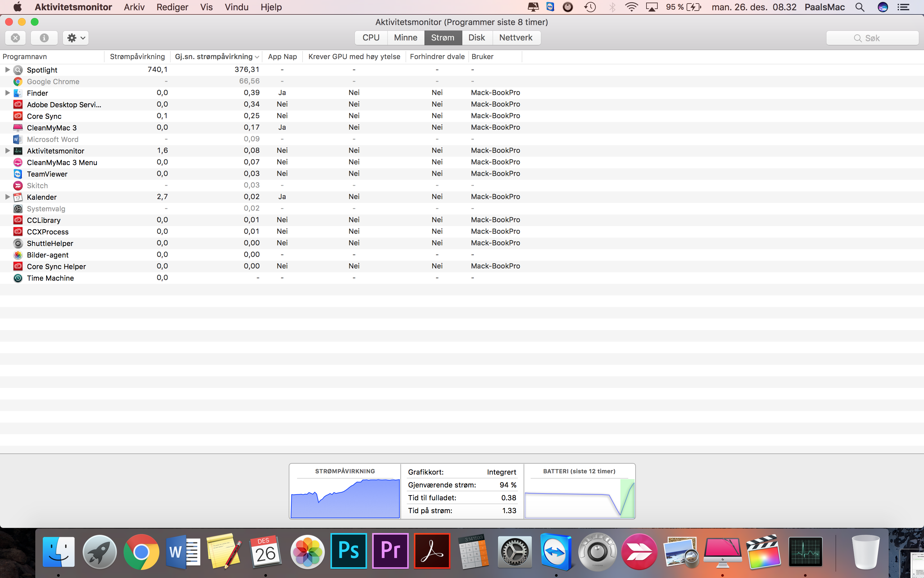The image size is (924, 578).
Task: Expand the Finder process row
Action: point(7,93)
